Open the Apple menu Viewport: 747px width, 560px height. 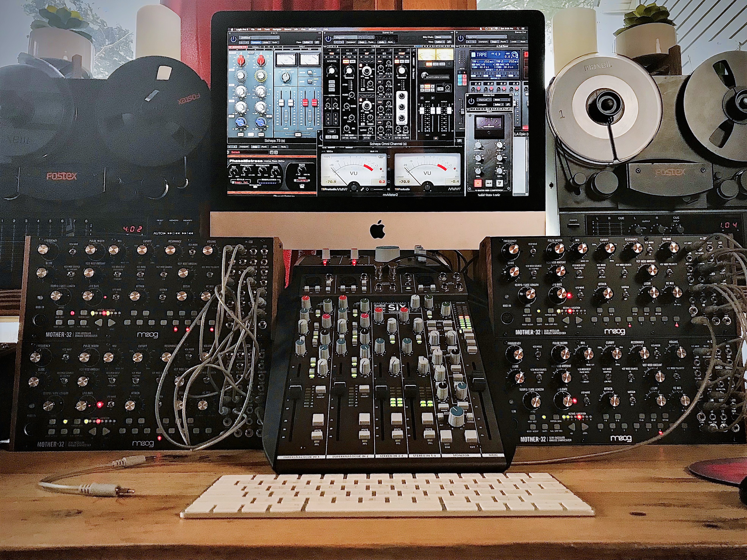point(232,29)
